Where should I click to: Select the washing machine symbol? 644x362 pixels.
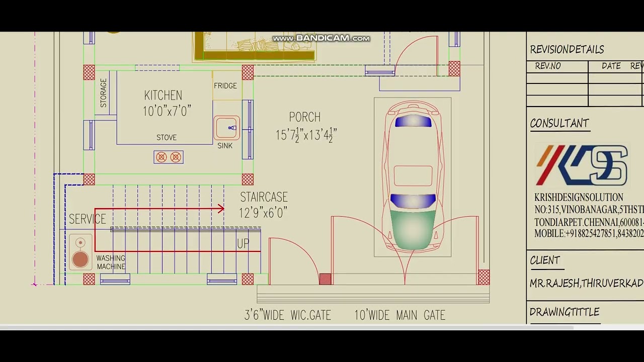pyautogui.click(x=80, y=252)
